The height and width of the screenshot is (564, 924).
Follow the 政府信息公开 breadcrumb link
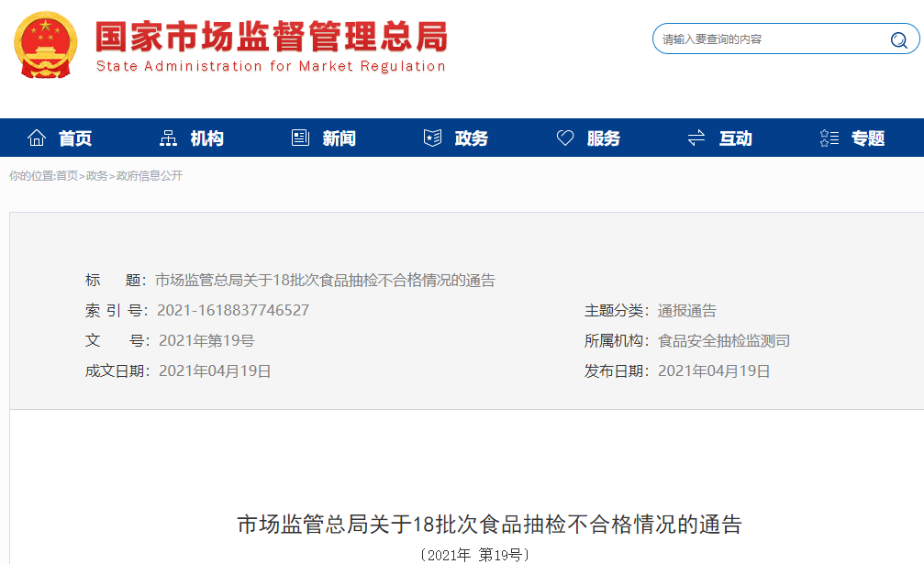[149, 175]
